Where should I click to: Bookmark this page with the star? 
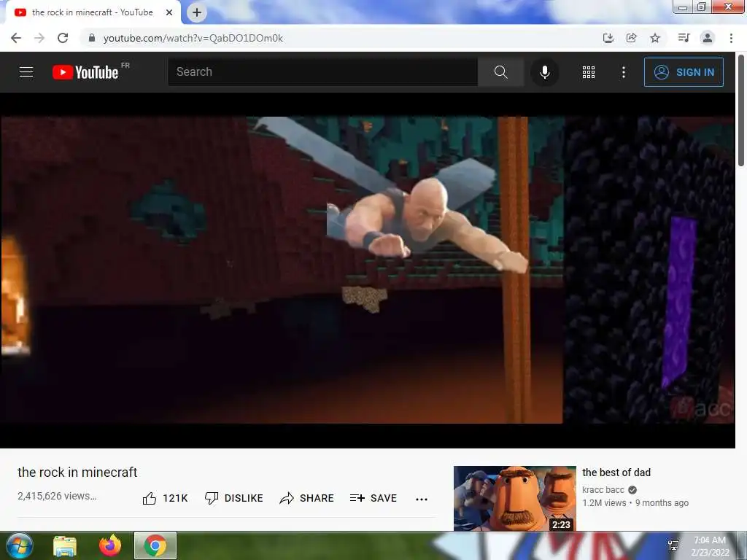tap(655, 38)
